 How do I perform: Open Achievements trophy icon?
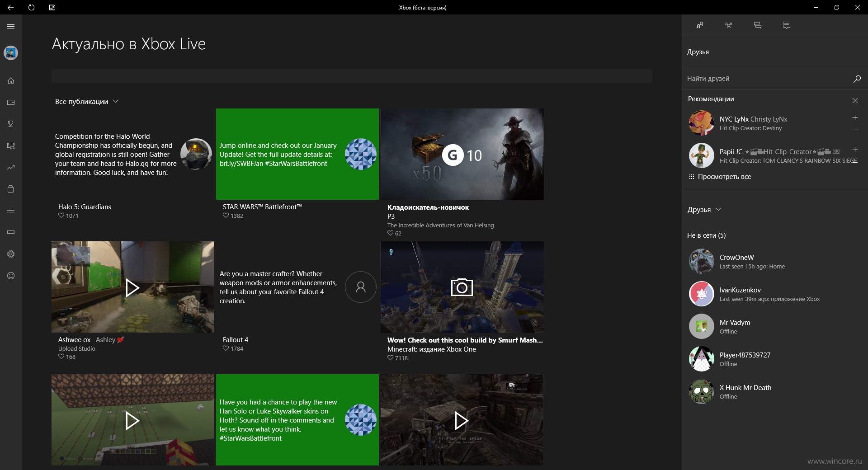[x=11, y=124]
